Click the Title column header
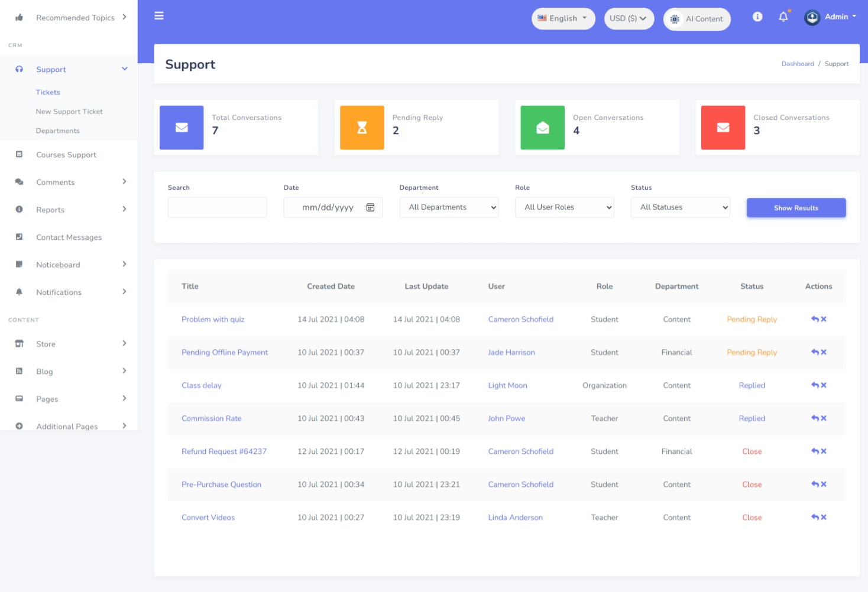868x592 pixels. click(190, 287)
